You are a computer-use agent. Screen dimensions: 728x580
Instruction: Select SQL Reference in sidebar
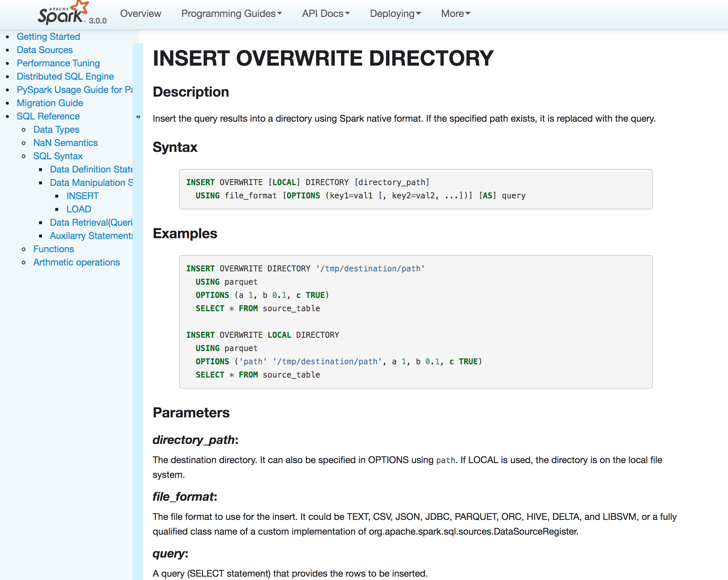click(x=48, y=116)
